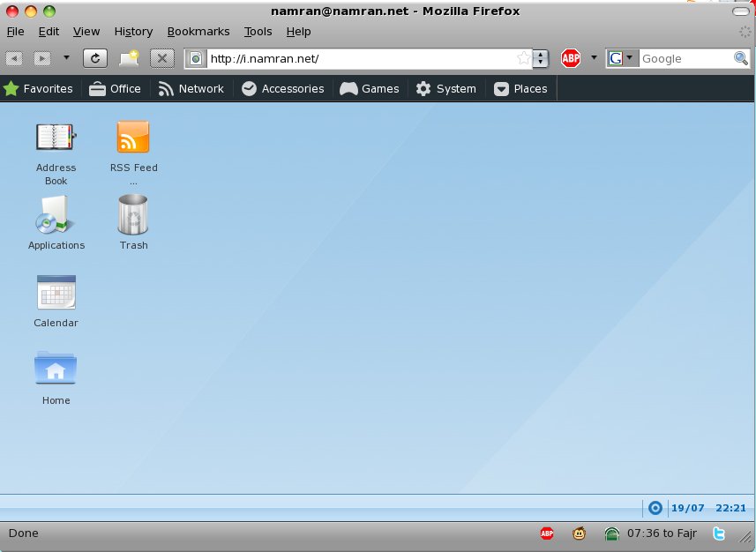Click the ABP toolbar button
The height and width of the screenshot is (552, 756).
pos(571,58)
